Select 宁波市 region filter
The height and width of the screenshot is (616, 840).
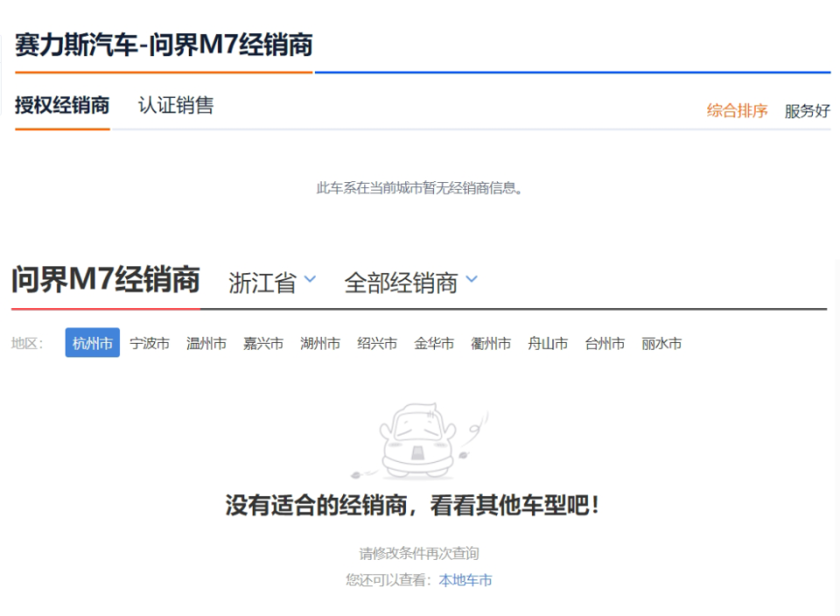pos(150,344)
